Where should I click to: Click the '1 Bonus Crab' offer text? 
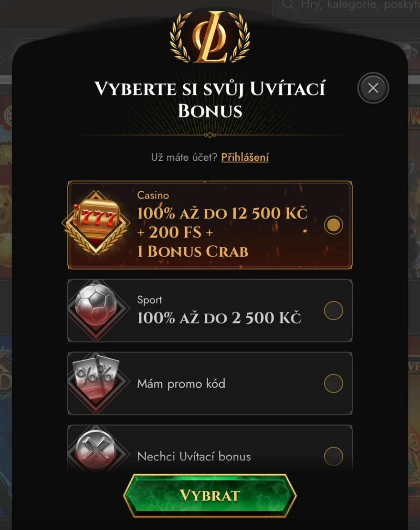[193, 251]
